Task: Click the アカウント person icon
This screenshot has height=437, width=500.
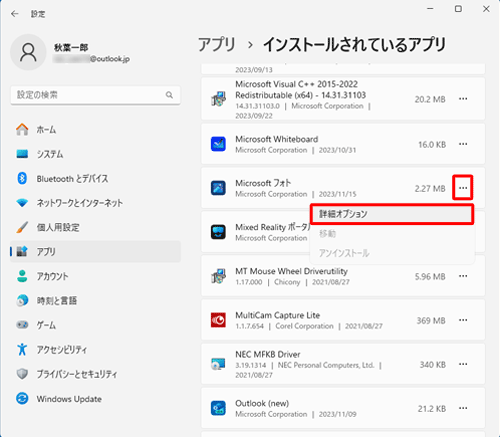Action: (x=22, y=276)
